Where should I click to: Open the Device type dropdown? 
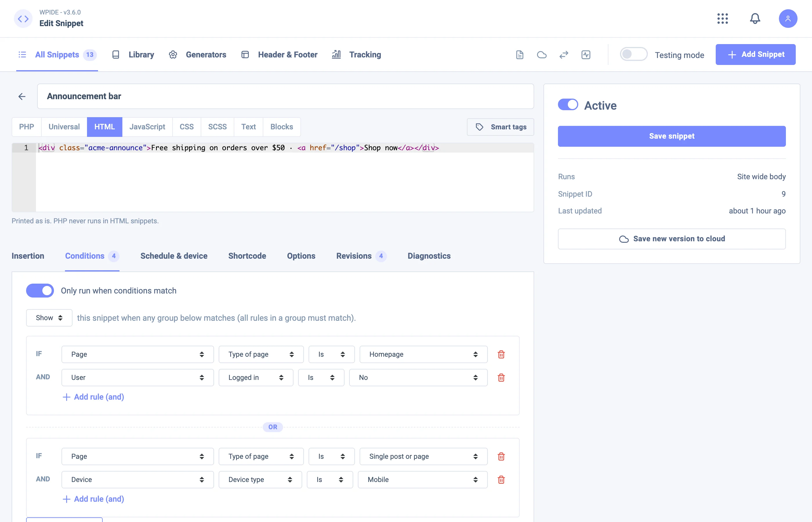tap(260, 479)
